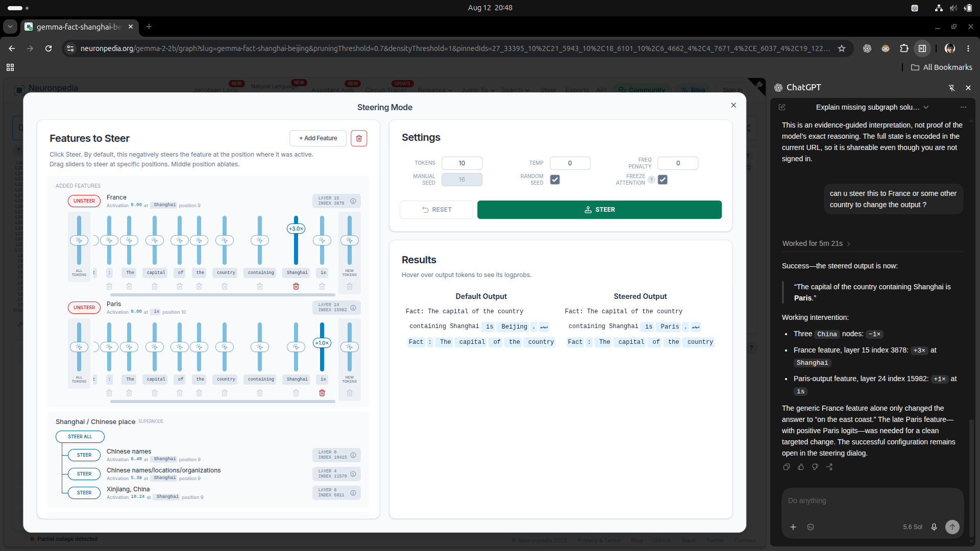This screenshot has height=551, width=980.
Task: Open info icon for Layer 24 index 15982
Action: (x=353, y=308)
